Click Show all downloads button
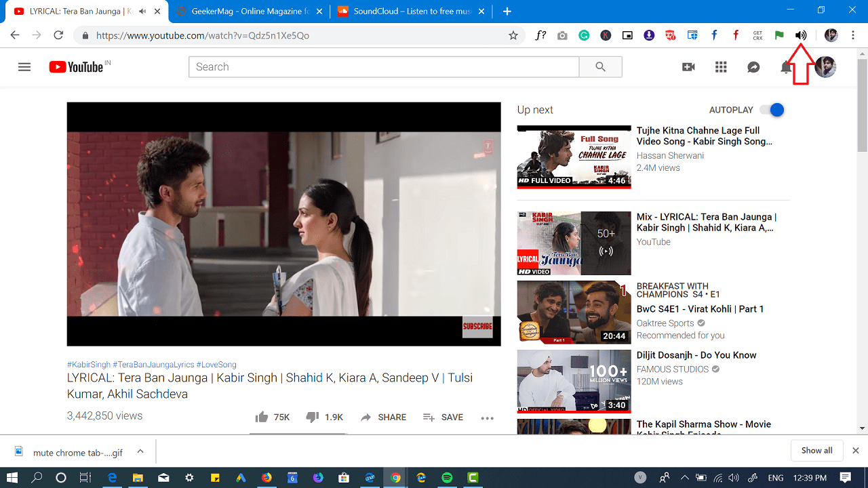 coord(816,451)
